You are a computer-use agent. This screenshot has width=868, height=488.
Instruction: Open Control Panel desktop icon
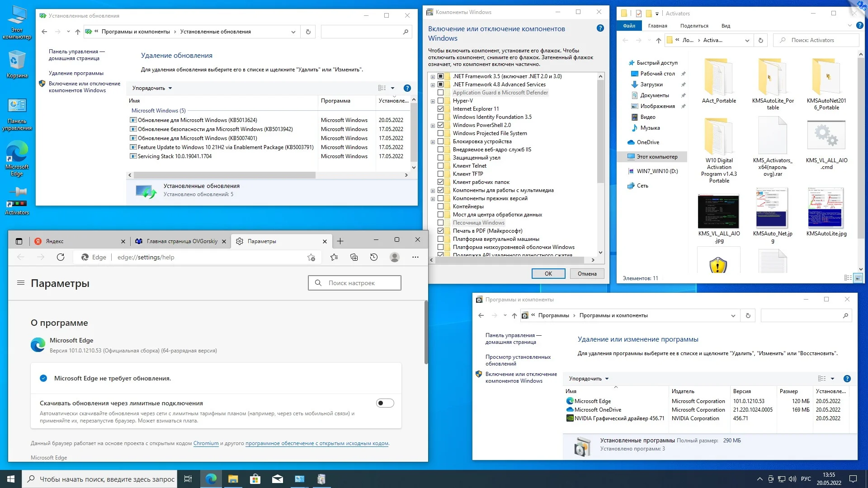(x=17, y=114)
